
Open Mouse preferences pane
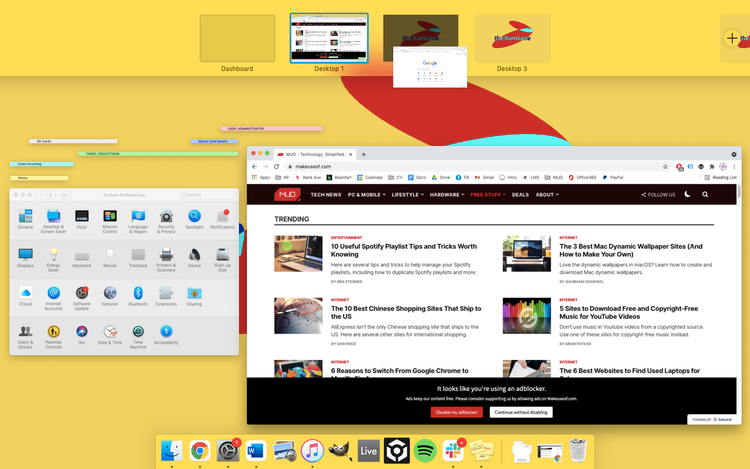tap(110, 258)
